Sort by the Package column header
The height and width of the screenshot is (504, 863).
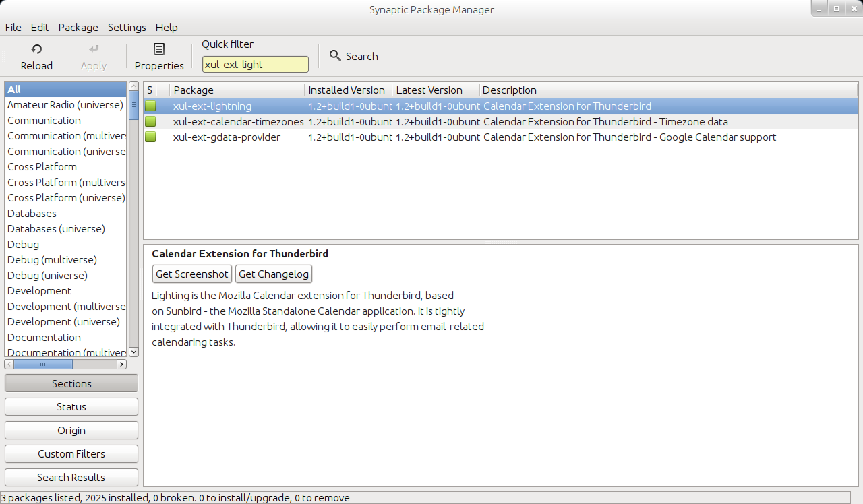pos(237,90)
